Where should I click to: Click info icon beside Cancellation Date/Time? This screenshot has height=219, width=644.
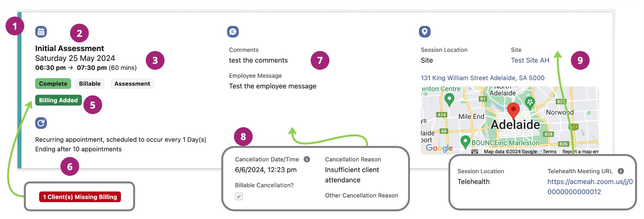click(307, 159)
